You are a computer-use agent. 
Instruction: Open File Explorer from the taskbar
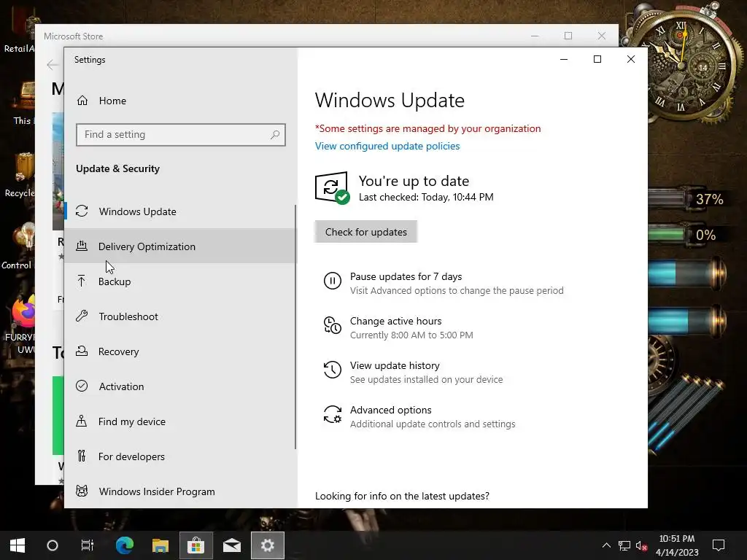160,545
